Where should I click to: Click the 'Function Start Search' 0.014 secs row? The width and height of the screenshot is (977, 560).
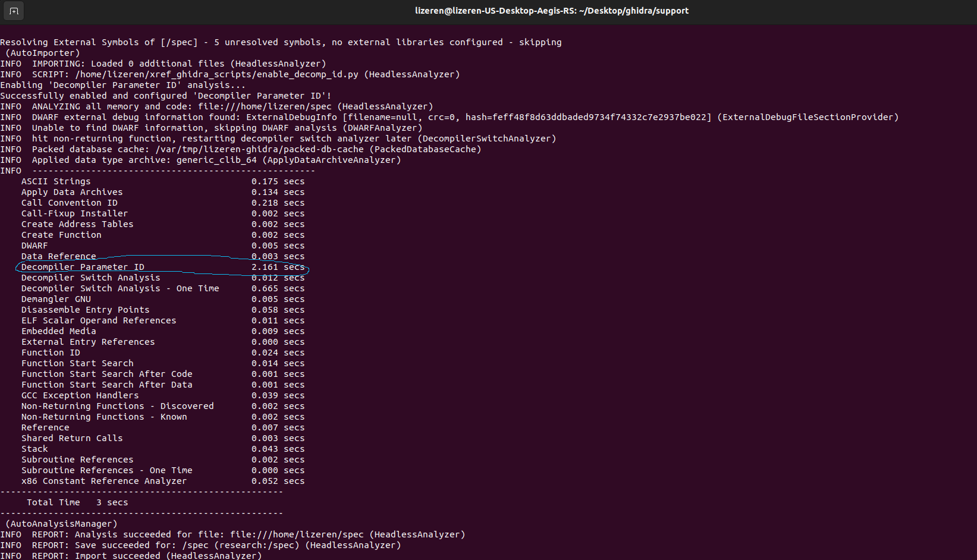[x=163, y=363]
